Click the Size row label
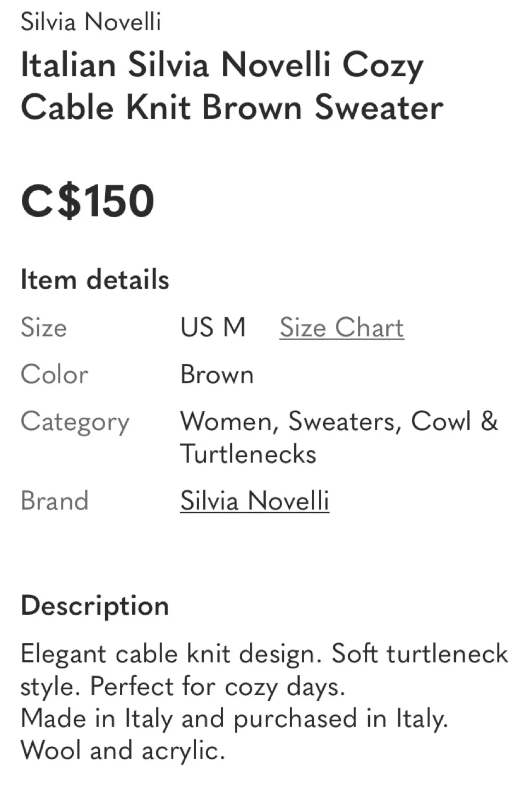532x789 pixels. tap(44, 327)
